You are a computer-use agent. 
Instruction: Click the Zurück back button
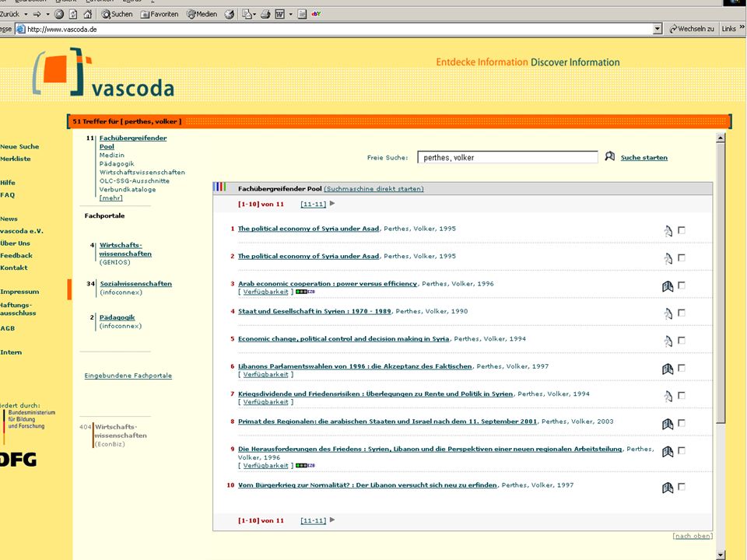[x=9, y=14]
